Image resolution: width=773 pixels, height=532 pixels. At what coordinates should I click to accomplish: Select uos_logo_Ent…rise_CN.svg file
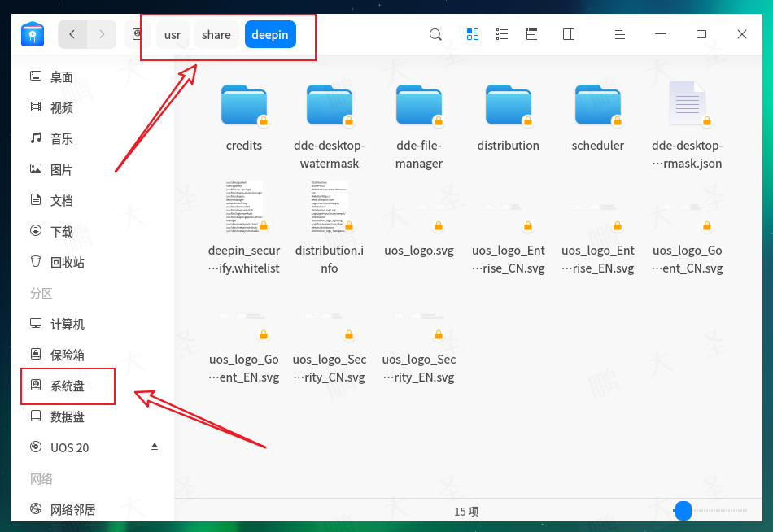[509, 239]
